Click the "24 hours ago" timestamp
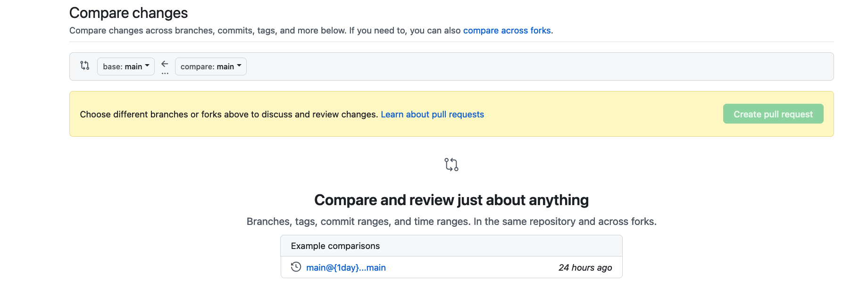This screenshot has width=868, height=298. click(x=585, y=268)
